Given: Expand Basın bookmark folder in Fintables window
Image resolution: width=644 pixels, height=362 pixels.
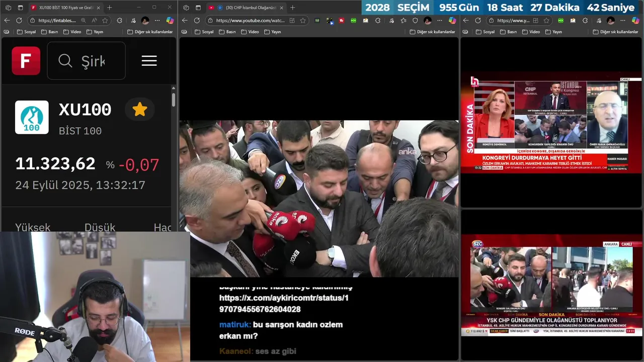Looking at the screenshot, I should click(49, 32).
